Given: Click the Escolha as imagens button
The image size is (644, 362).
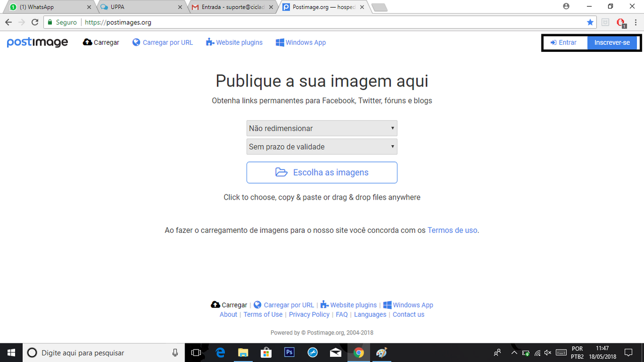Looking at the screenshot, I should tap(322, 172).
